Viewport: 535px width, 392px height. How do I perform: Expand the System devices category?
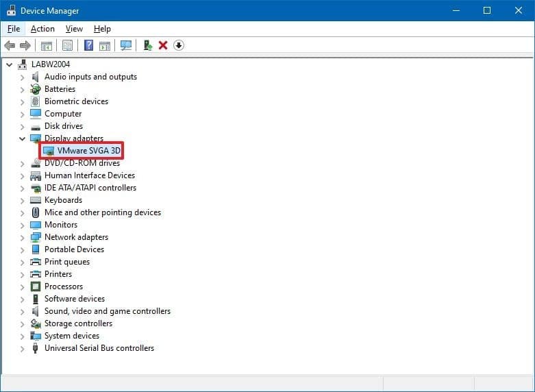point(22,336)
